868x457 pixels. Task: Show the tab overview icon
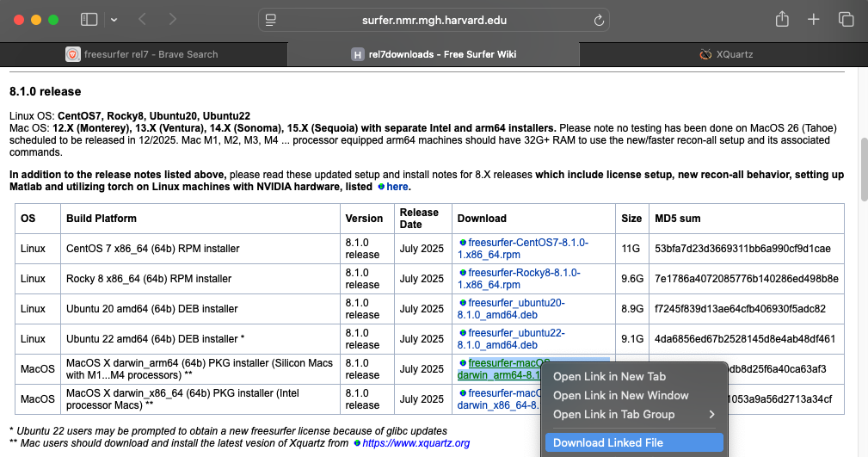tap(846, 19)
